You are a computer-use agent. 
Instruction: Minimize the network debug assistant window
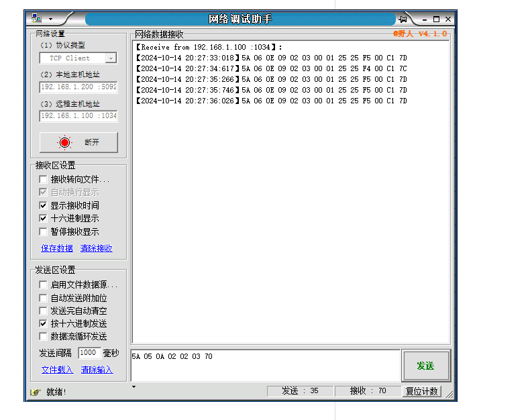point(424,19)
